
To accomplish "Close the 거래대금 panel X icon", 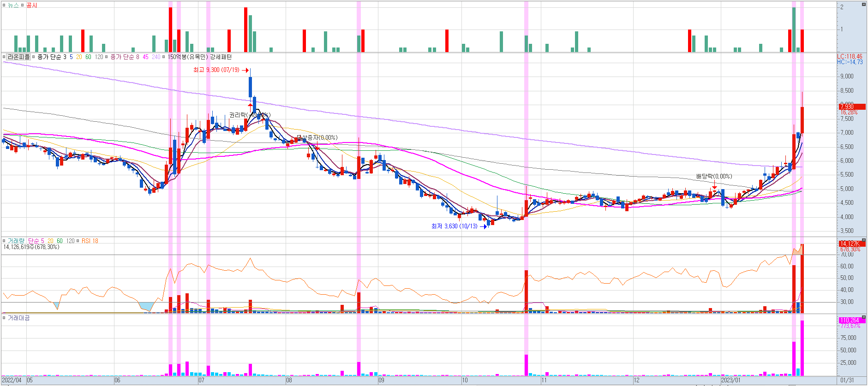I will [864, 317].
